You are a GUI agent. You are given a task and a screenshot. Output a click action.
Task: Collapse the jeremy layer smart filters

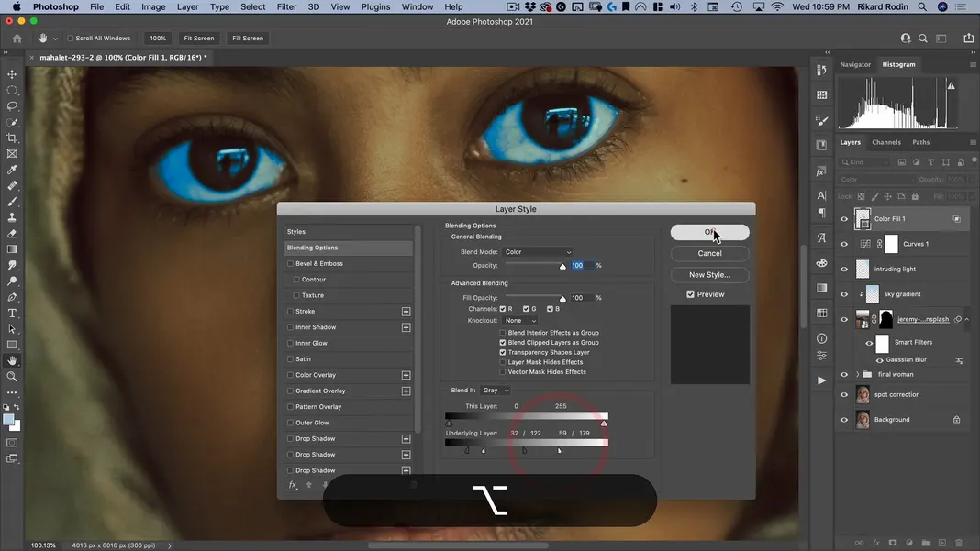click(x=967, y=319)
